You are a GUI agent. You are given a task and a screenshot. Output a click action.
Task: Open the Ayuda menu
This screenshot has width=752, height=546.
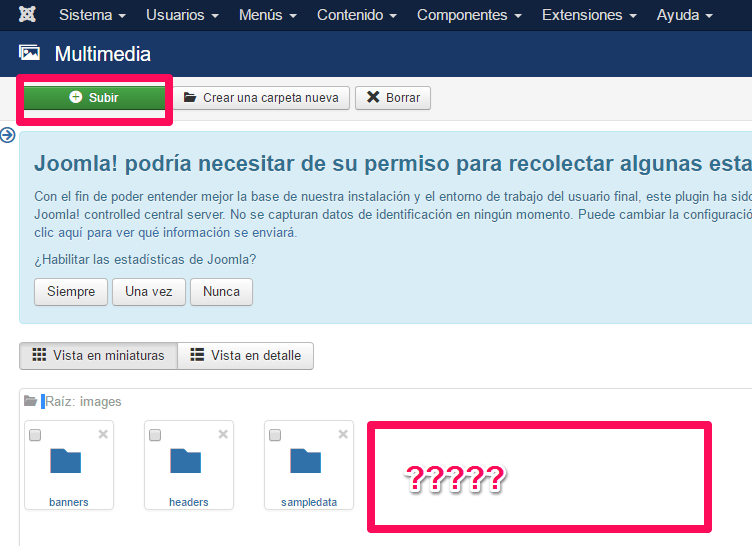[684, 15]
